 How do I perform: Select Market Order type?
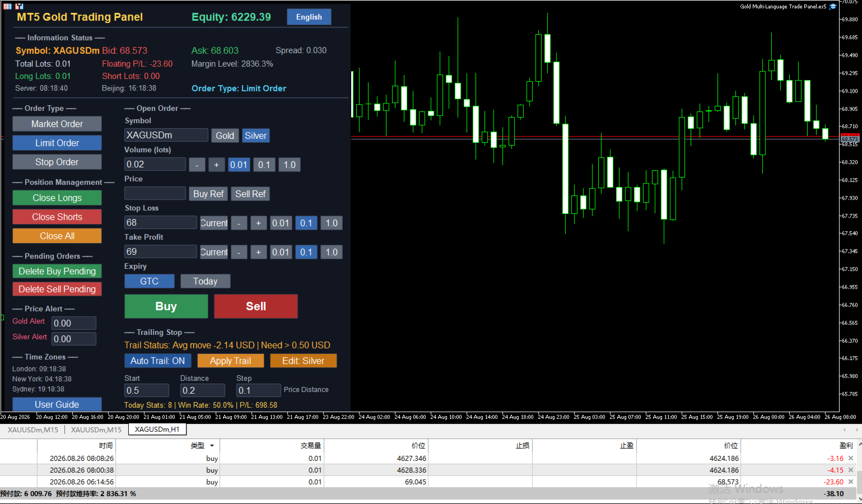point(57,124)
